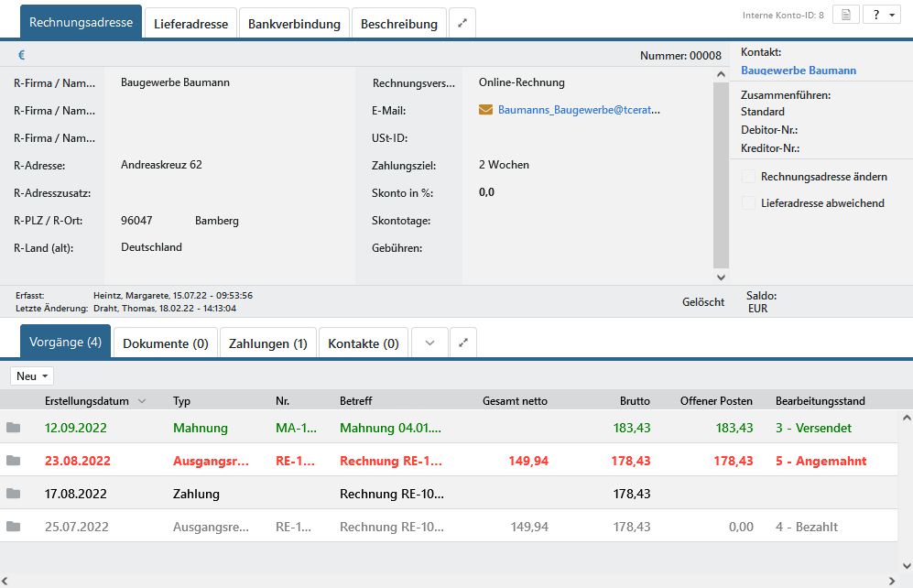Toggle Lieferadresse abweichend checkbox
Viewport: 913px width, 588px height.
(748, 202)
